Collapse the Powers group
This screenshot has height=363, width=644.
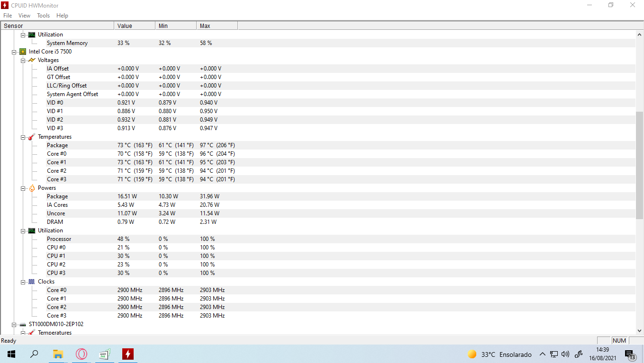(x=23, y=188)
